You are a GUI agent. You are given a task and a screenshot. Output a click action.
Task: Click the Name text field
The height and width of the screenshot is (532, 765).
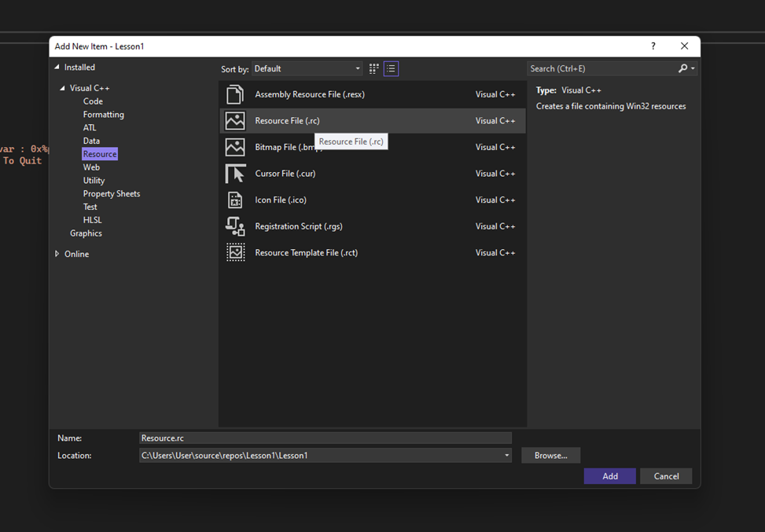tap(325, 438)
